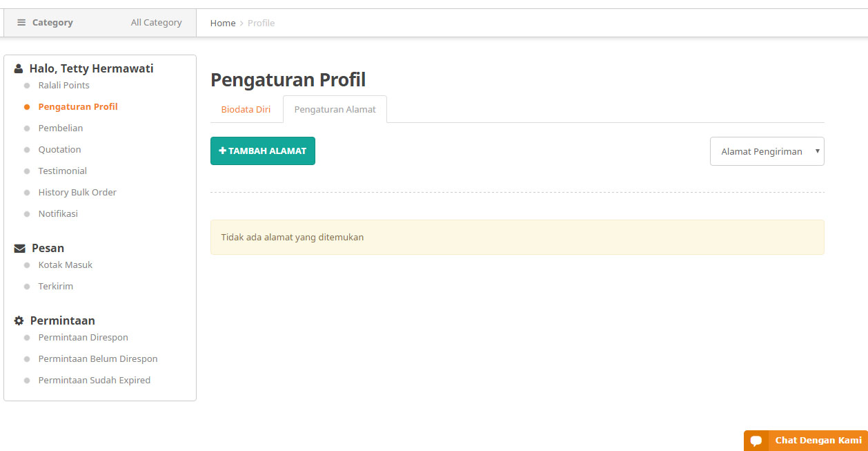Click the envelope icon beside Pesan
Image resolution: width=868 pixels, height=451 pixels.
tap(20, 249)
